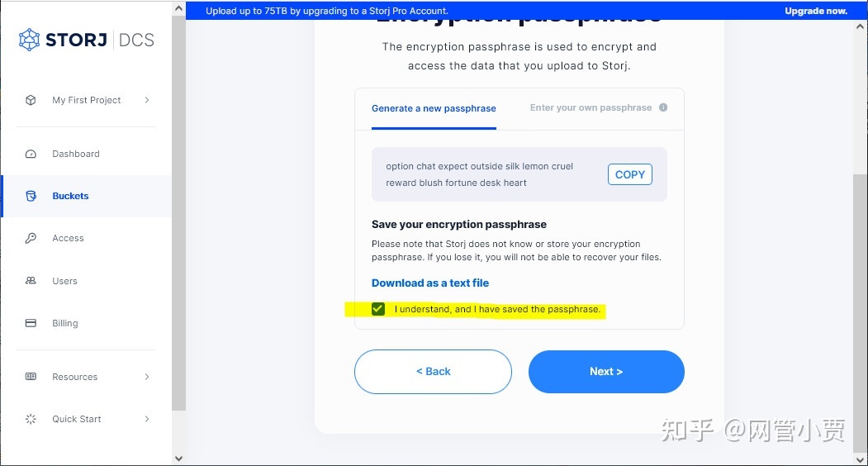Image resolution: width=868 pixels, height=466 pixels.
Task: Copy the generated passphrase with COPY button
Action: pos(630,174)
